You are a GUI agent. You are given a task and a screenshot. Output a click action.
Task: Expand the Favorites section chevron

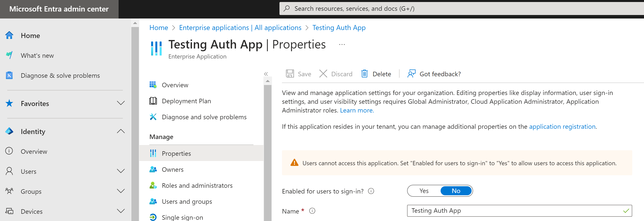pyautogui.click(x=121, y=103)
